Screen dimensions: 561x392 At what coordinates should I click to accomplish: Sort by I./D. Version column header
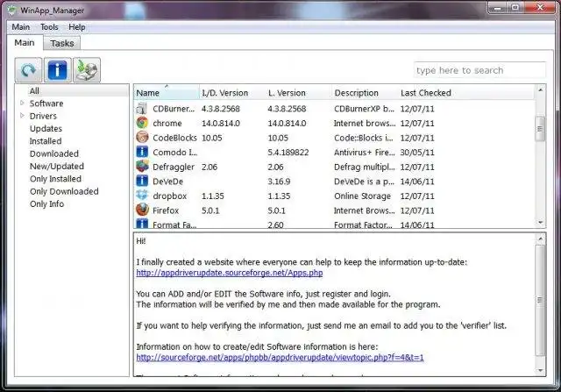pos(232,93)
